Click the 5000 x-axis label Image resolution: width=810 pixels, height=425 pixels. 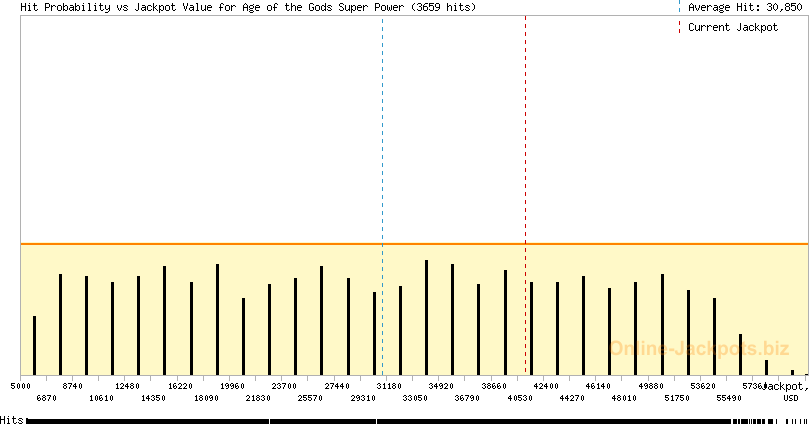[21, 385]
